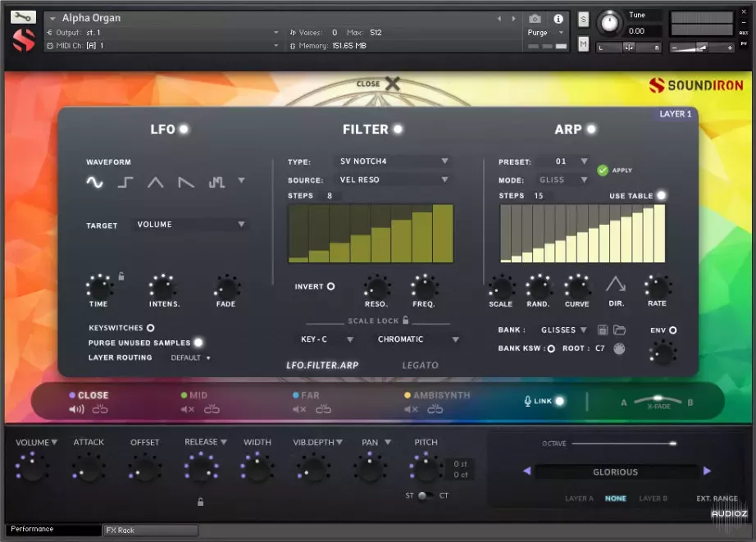Open the Performance tab
The width and height of the screenshot is (756, 542).
53,530
